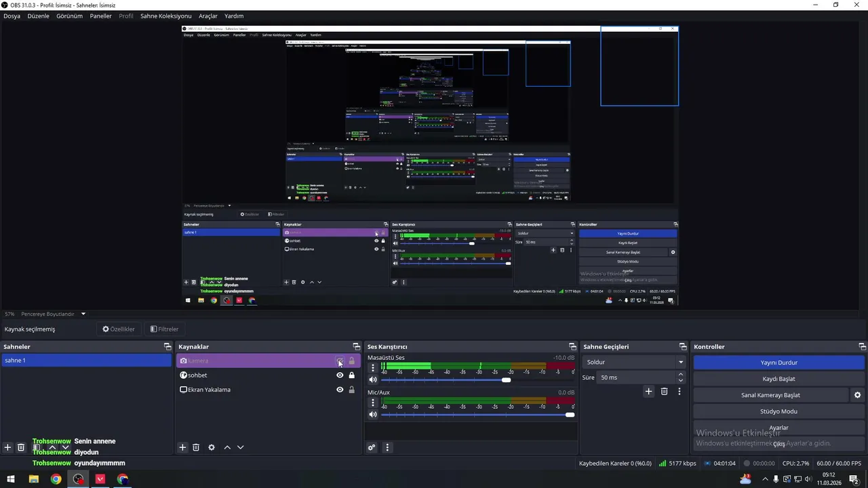Toggle visibility of Kamera source

(x=340, y=361)
